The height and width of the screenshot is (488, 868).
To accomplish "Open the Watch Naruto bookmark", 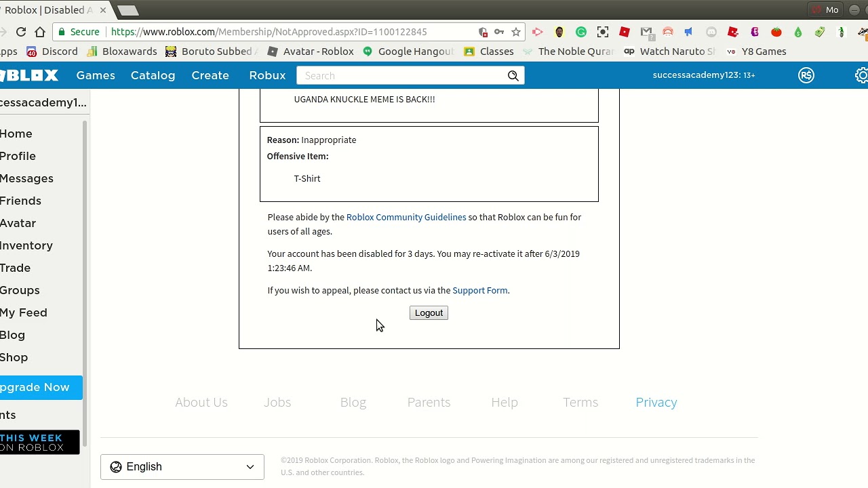I will pos(669,52).
